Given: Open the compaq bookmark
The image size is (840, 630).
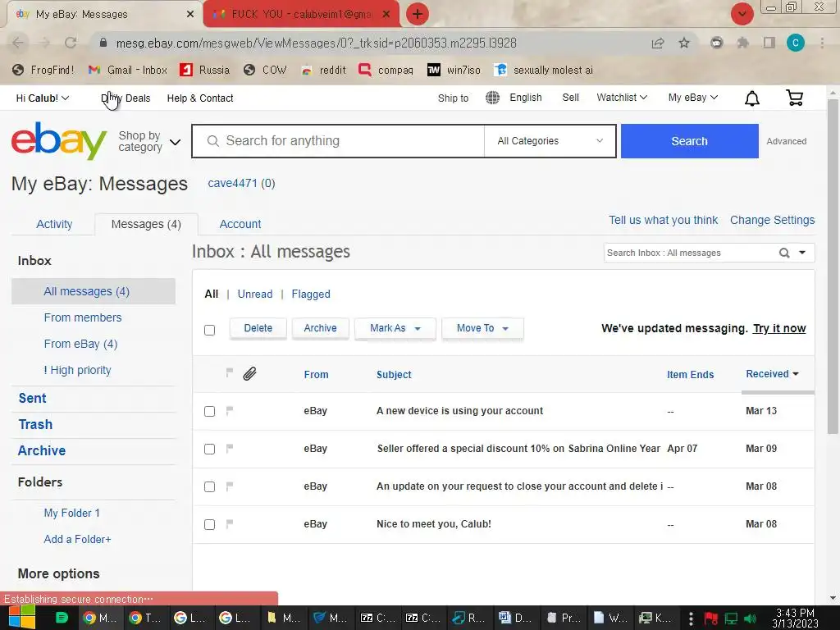Looking at the screenshot, I should tap(386, 70).
